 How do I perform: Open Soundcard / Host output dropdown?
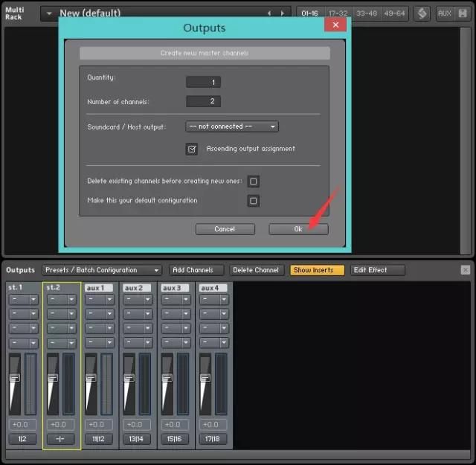tap(231, 126)
